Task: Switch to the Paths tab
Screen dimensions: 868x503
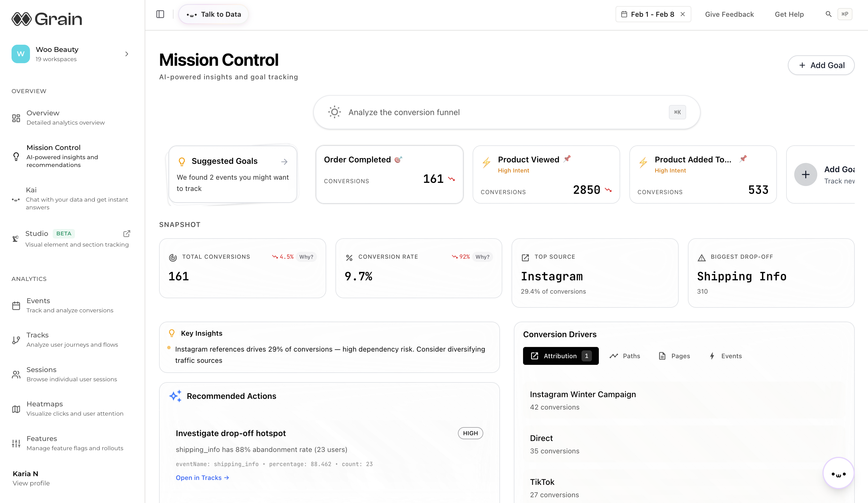Action: (625, 356)
